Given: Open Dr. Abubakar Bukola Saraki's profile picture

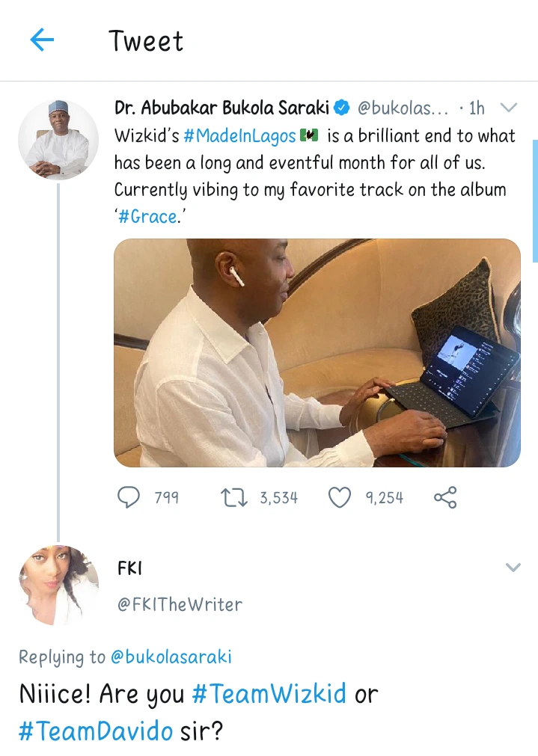Looking at the screenshot, I should (x=58, y=140).
